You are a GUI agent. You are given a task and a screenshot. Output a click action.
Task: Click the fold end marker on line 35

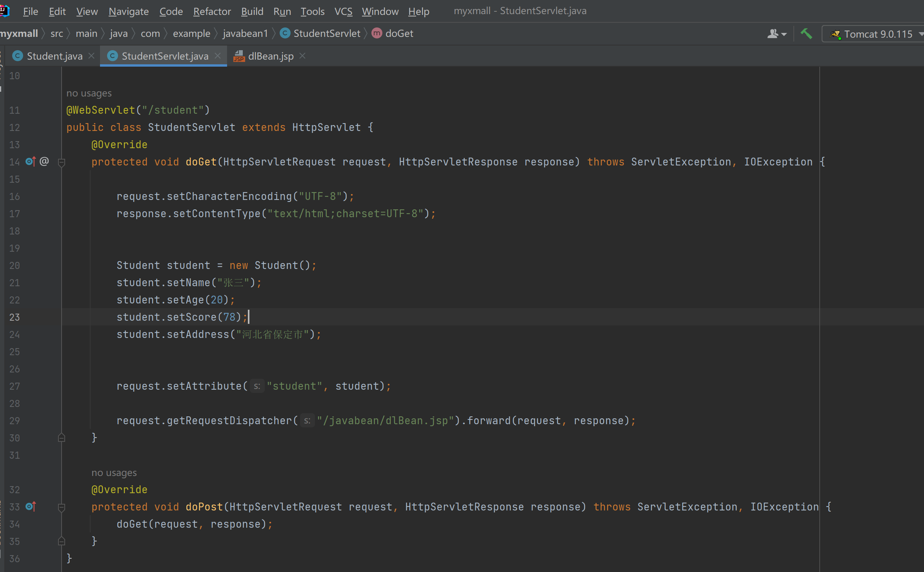pyautogui.click(x=62, y=541)
